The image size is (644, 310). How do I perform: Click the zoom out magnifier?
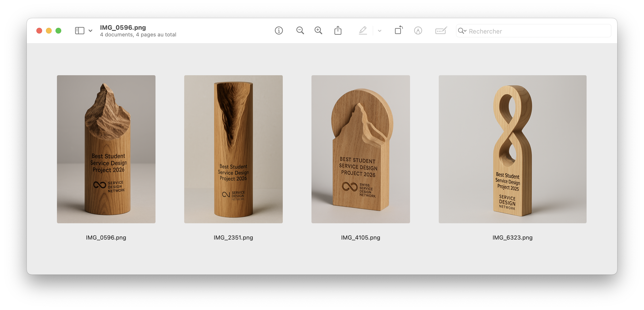coord(300,31)
